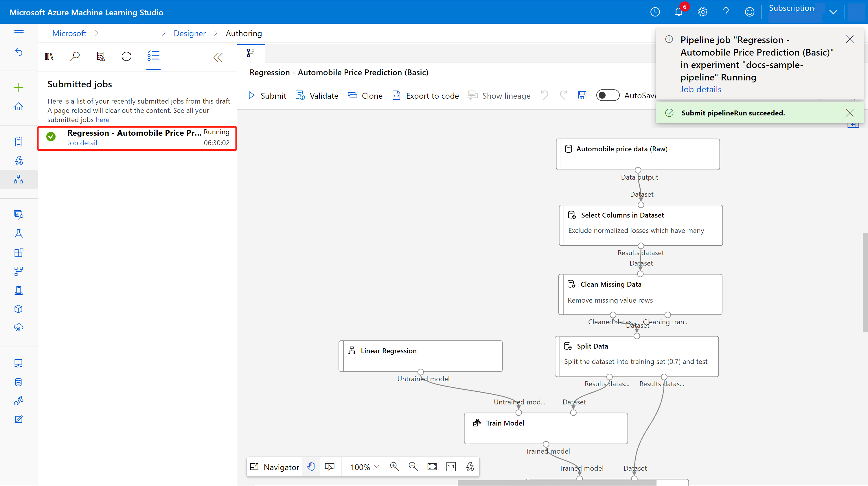868x486 pixels.
Task: Select the Train Model node
Action: [546, 428]
